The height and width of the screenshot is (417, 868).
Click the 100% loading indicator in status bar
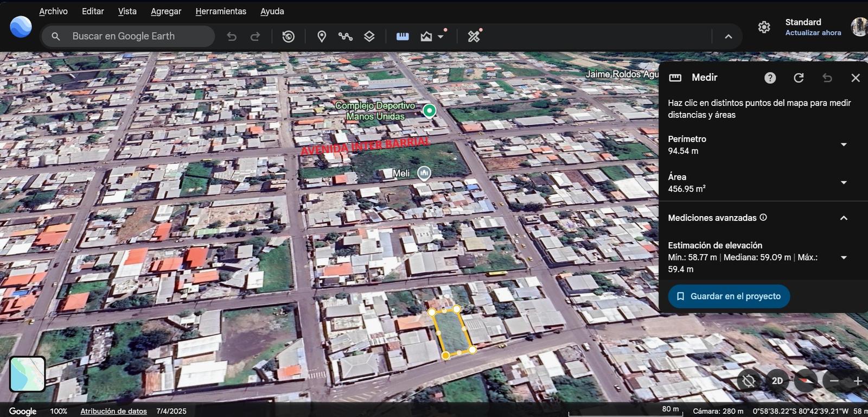[x=59, y=411]
